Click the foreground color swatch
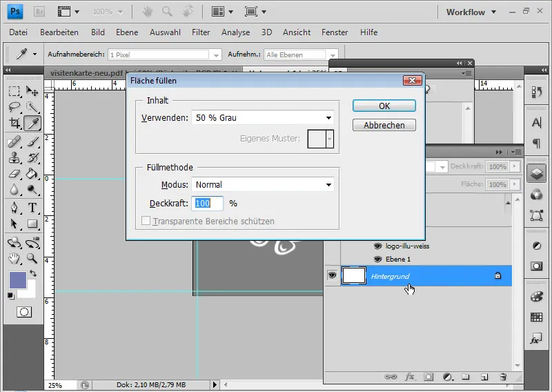552x392 pixels. [18, 280]
